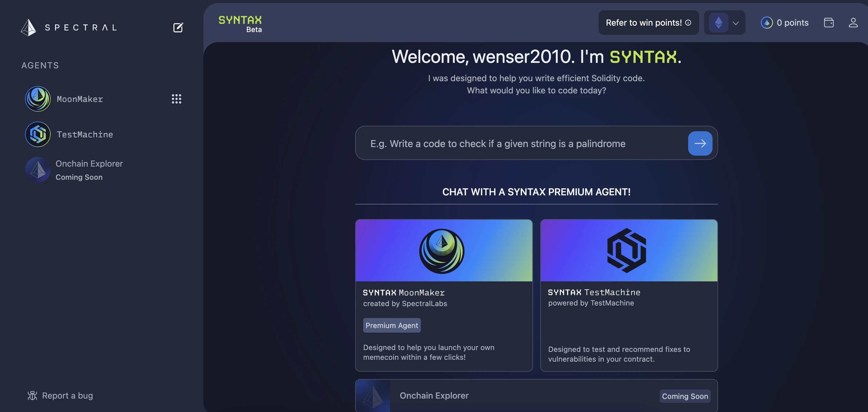Submit prompt with the blue arrow button
The image size is (868, 412).
(x=700, y=143)
